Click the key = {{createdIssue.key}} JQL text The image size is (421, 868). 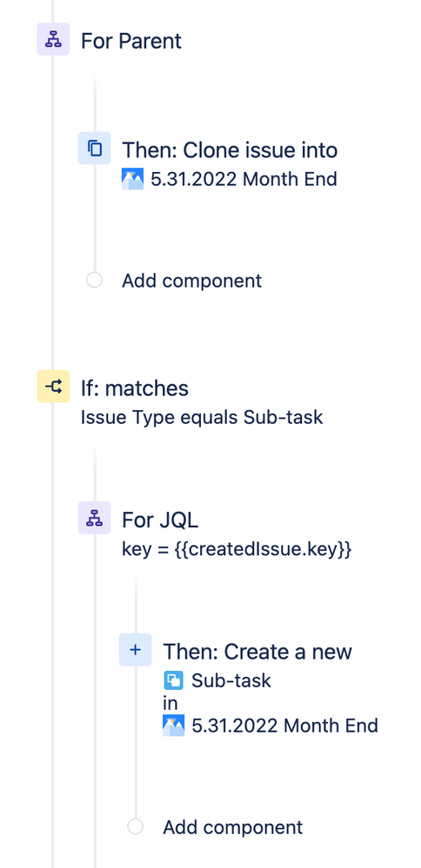coord(237,550)
